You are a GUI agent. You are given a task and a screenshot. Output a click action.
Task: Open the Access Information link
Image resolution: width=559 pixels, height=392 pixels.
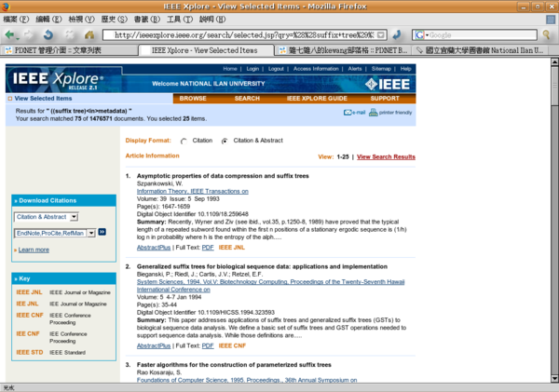(x=316, y=69)
